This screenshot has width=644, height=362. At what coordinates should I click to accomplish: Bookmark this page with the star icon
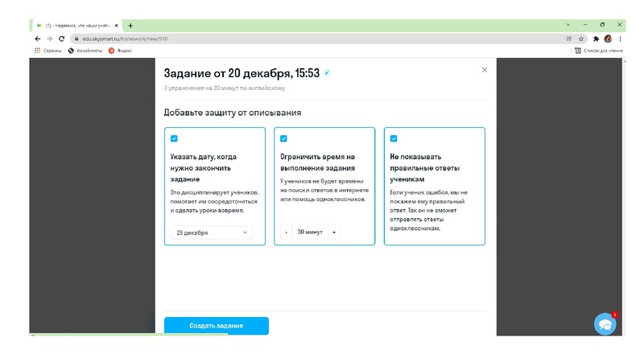pyautogui.click(x=581, y=39)
